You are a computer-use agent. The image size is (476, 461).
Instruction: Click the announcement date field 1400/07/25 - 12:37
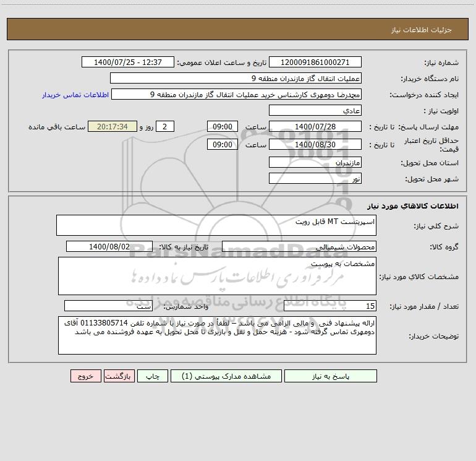pos(128,62)
